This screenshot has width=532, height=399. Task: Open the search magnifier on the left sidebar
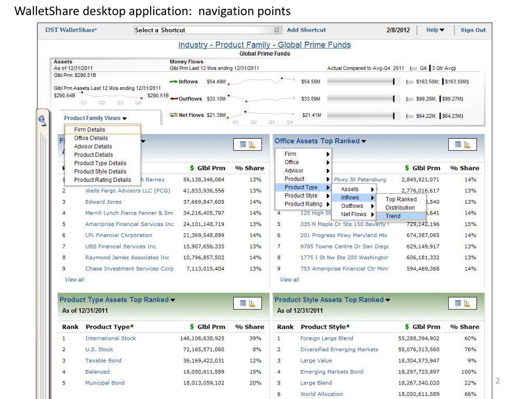pyautogui.click(x=43, y=121)
